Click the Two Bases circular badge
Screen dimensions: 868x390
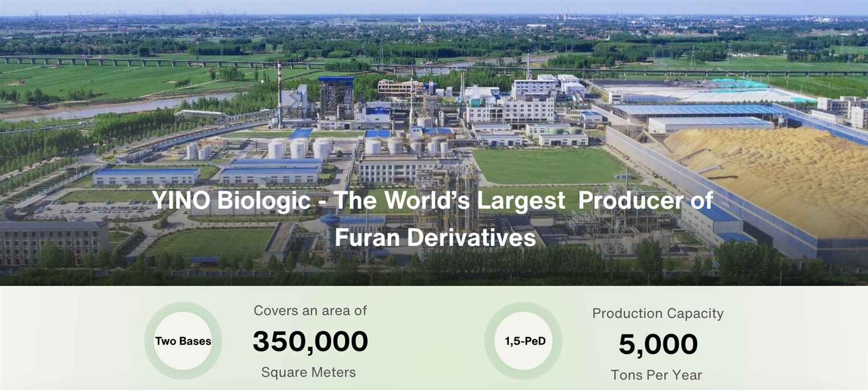pyautogui.click(x=183, y=341)
